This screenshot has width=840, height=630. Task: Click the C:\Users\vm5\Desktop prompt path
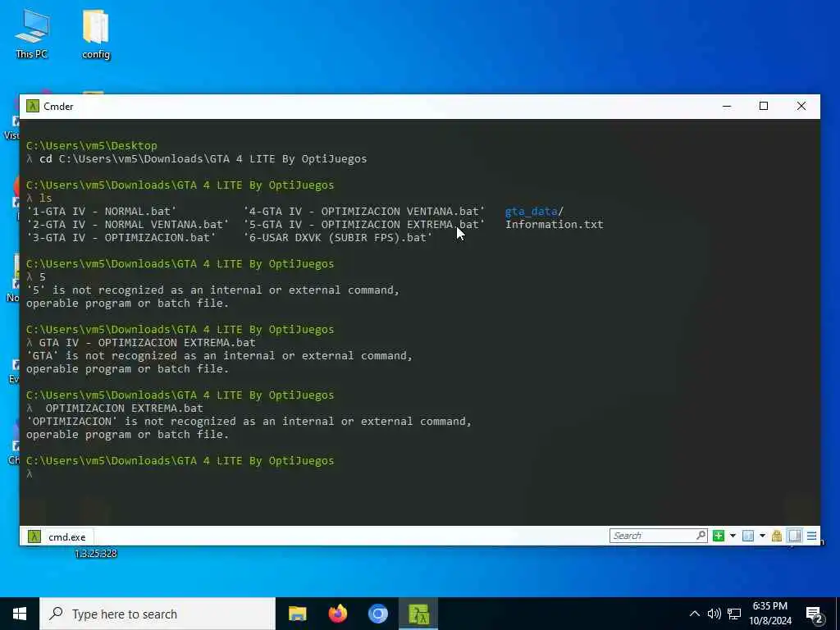(92, 146)
